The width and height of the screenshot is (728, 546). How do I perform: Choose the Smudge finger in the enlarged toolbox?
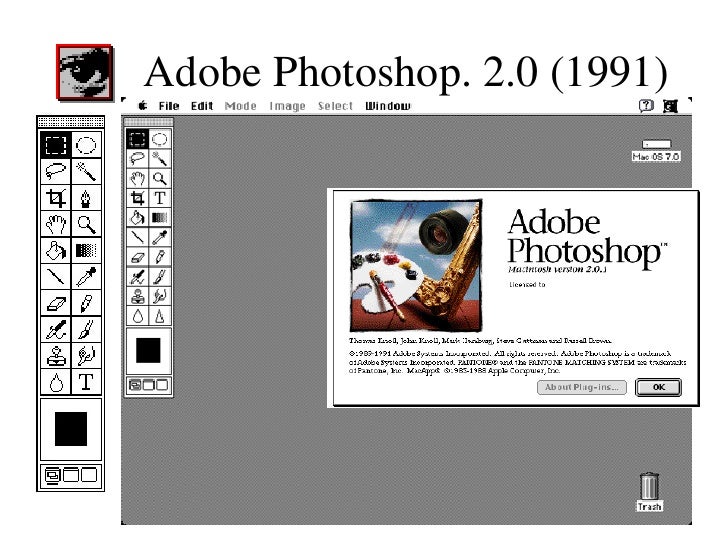86,356
